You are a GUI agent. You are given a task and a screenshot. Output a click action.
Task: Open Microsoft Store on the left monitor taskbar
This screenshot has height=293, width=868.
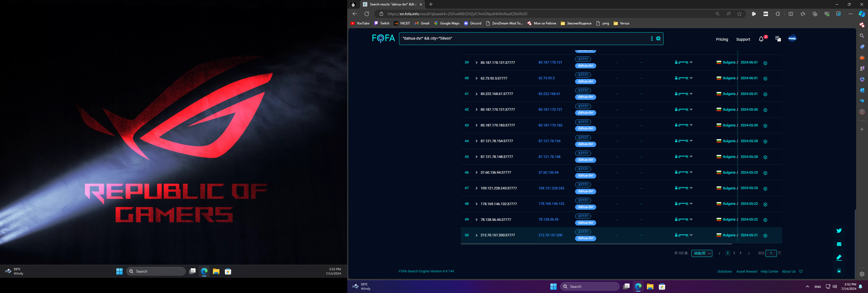(228, 271)
